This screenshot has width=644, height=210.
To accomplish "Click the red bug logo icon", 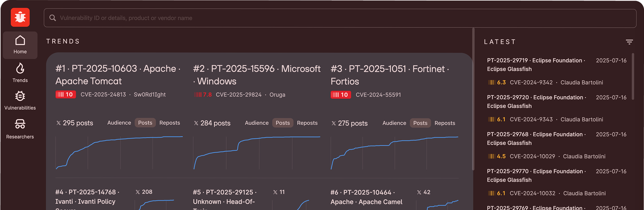I will [20, 17].
